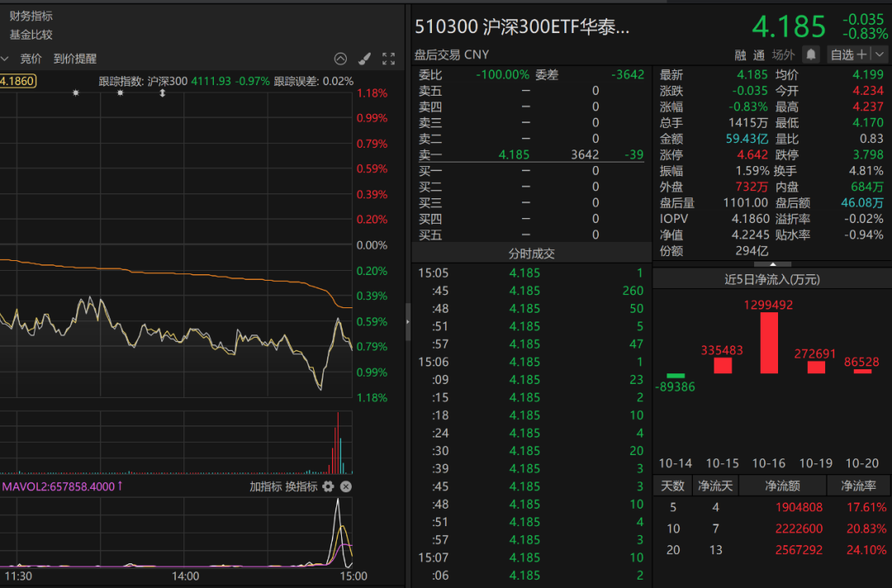This screenshot has width=892, height=588.
Task: Click the stock title 510300 沪深300ETF华泰
Action: click(522, 26)
